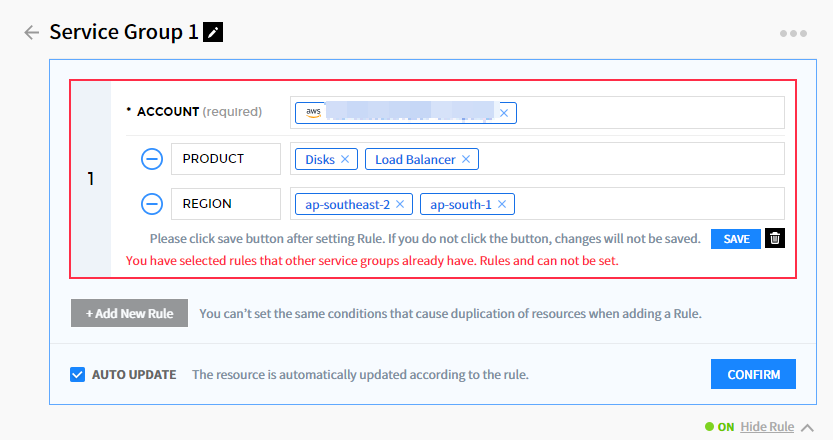Remove the AWS account tag

click(504, 113)
